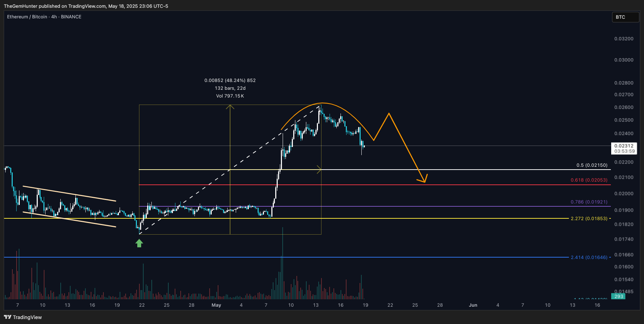Select the 2.272 (0.01853) Fibonacci label
This screenshot has height=324, width=644.
click(589, 218)
